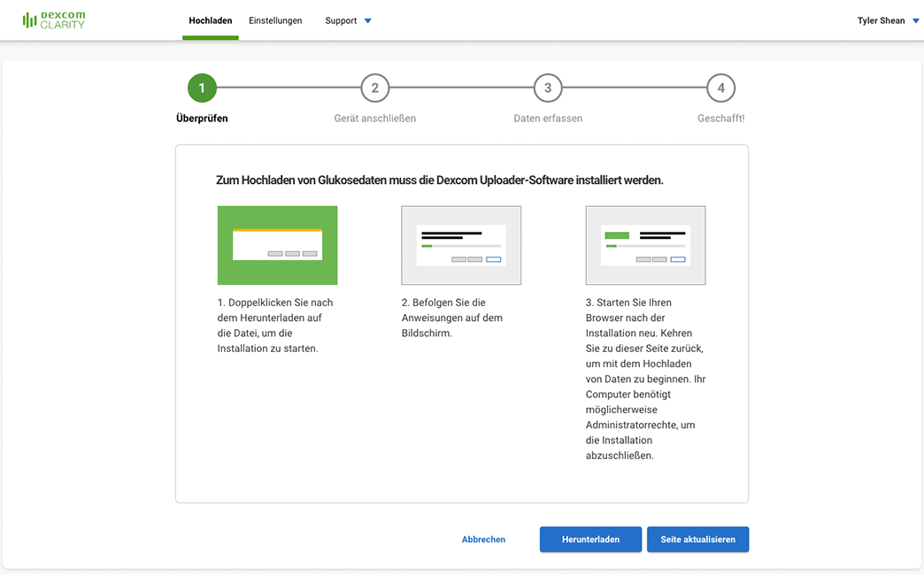
Task: Click the on-screen instructions illustration
Action: (461, 245)
